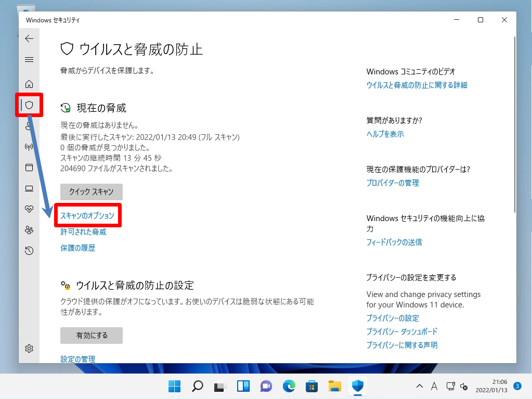Open network tray icon
The image size is (532, 399).
450,386
